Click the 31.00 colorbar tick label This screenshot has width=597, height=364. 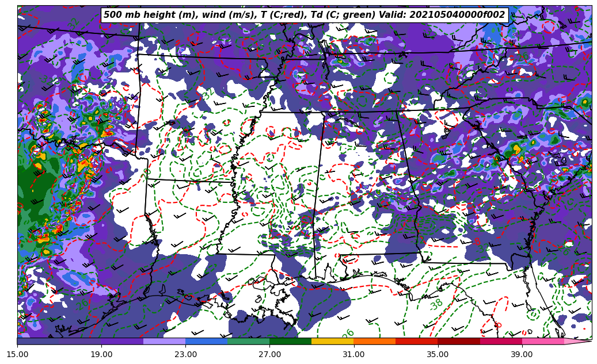[x=353, y=354]
